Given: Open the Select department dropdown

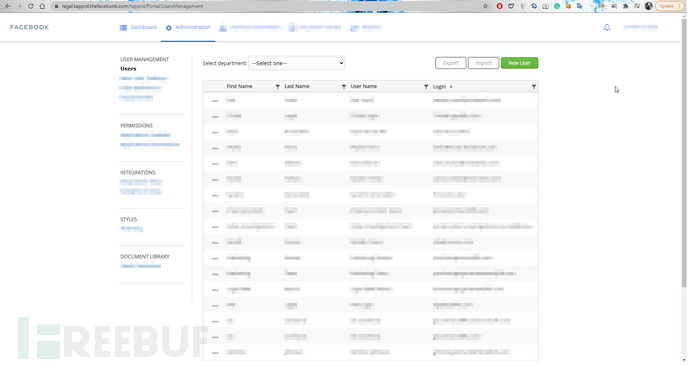Looking at the screenshot, I should point(297,63).
